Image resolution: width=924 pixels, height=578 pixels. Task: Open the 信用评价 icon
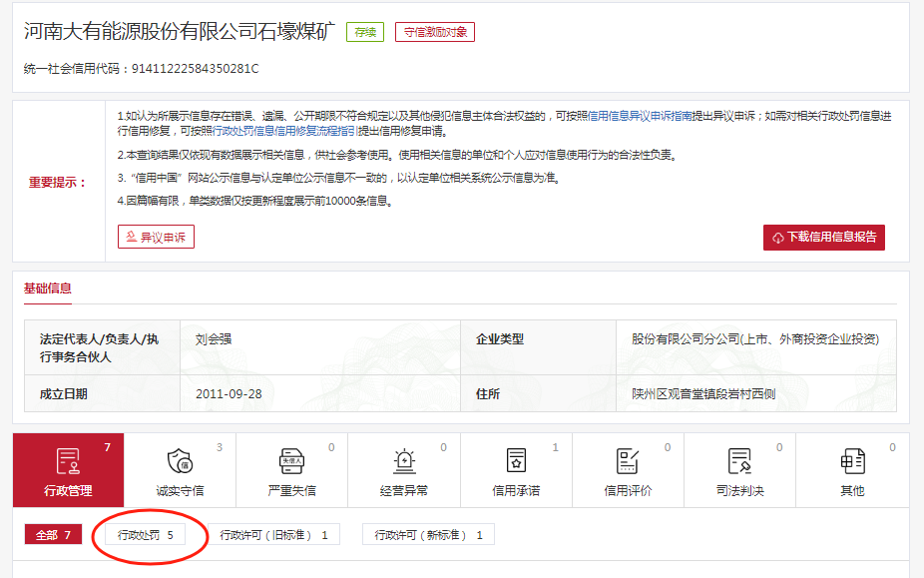(628, 461)
